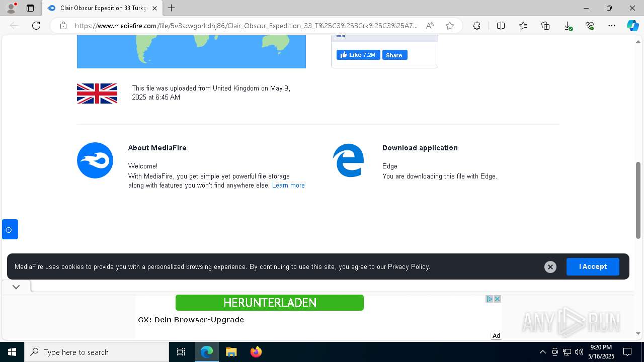Click the Facebook Like button
This screenshot has height=362, width=644.
click(358, 55)
